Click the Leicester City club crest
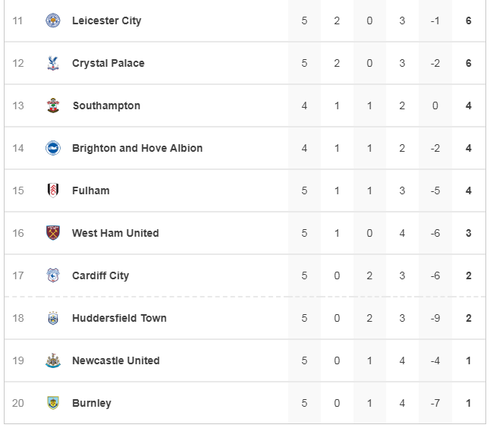The height and width of the screenshot is (428, 490). click(53, 21)
